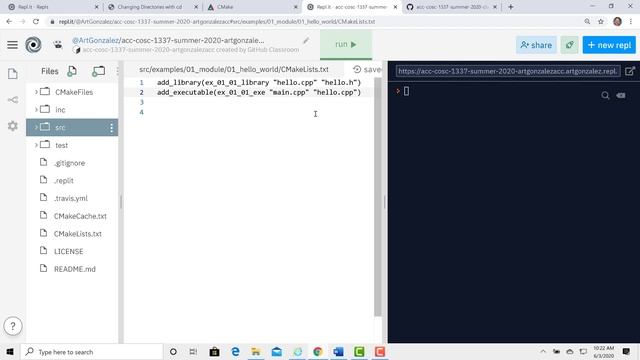Edit repl name with pencil icon
Image resolution: width=640 pixels, height=360 pixels.
click(x=306, y=40)
